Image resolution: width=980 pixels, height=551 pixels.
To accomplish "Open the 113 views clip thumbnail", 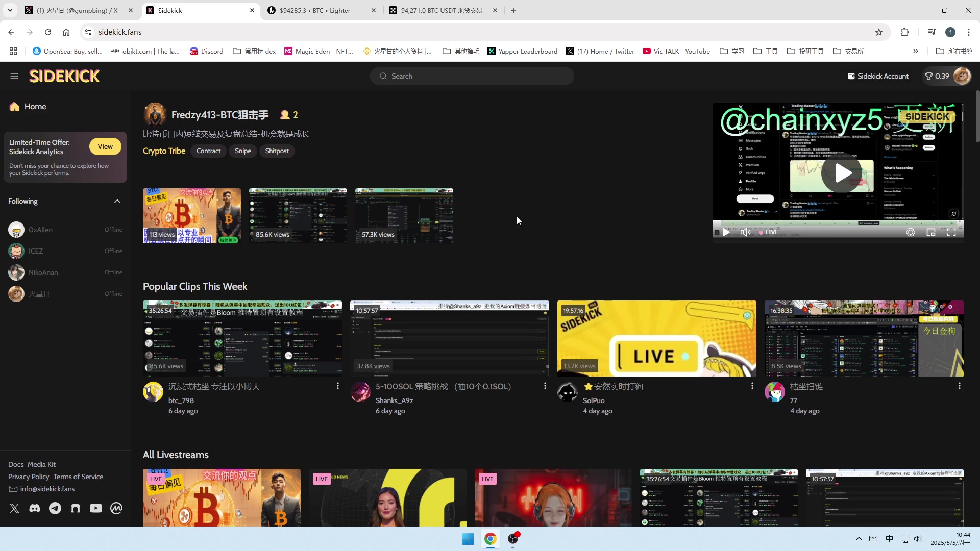I will [192, 216].
